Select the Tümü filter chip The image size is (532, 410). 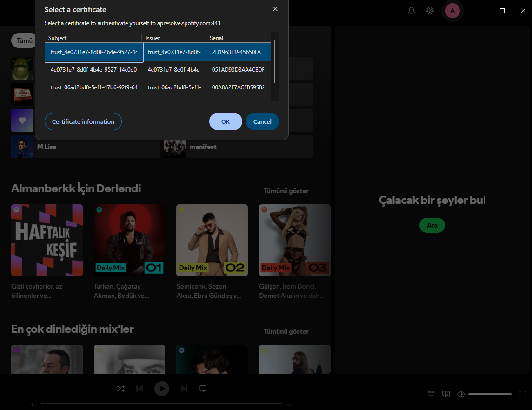tap(23, 40)
